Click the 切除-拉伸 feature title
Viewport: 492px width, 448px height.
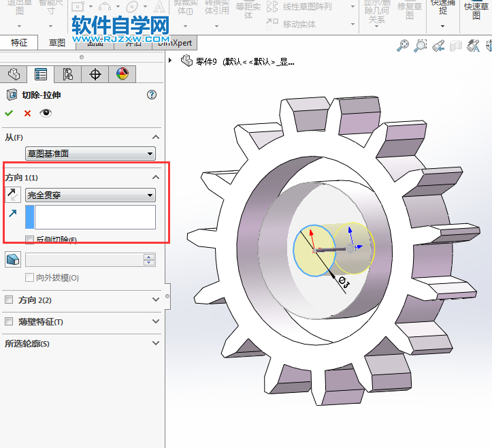point(41,95)
